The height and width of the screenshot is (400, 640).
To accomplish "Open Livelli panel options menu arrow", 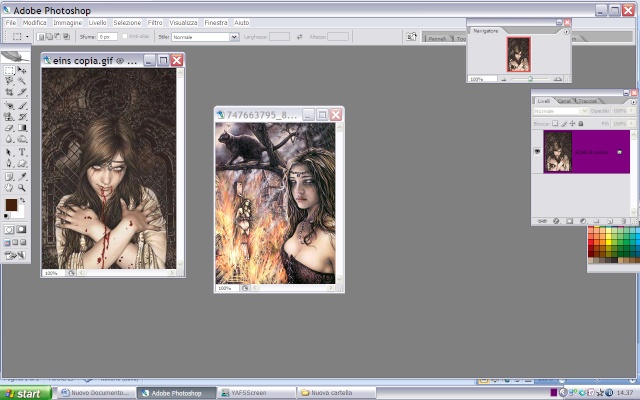I will click(633, 102).
